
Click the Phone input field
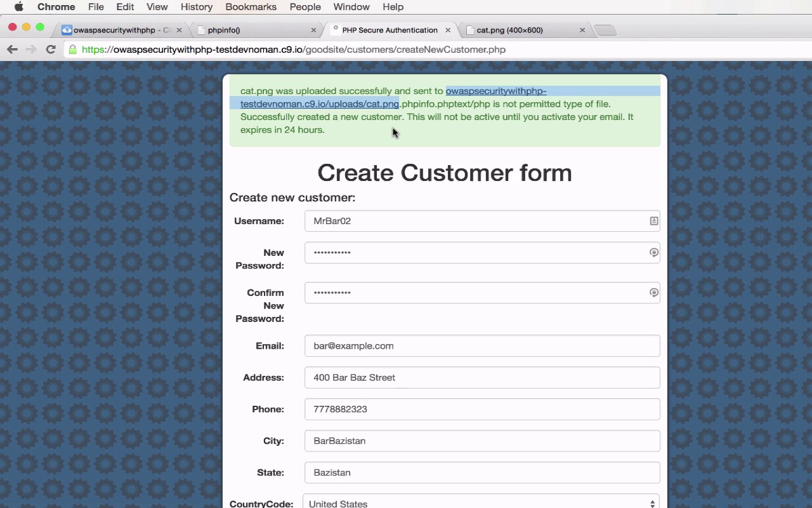pos(482,410)
